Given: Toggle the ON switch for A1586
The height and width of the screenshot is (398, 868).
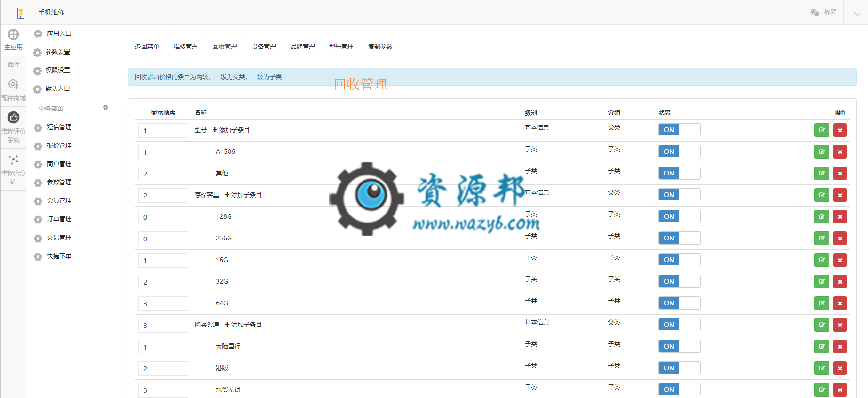Looking at the screenshot, I should point(679,151).
